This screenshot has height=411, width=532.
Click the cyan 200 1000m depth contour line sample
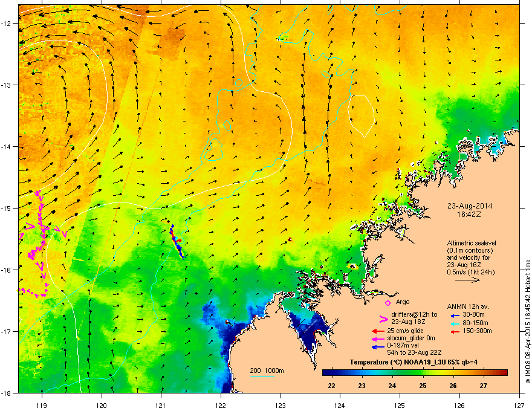(262, 376)
